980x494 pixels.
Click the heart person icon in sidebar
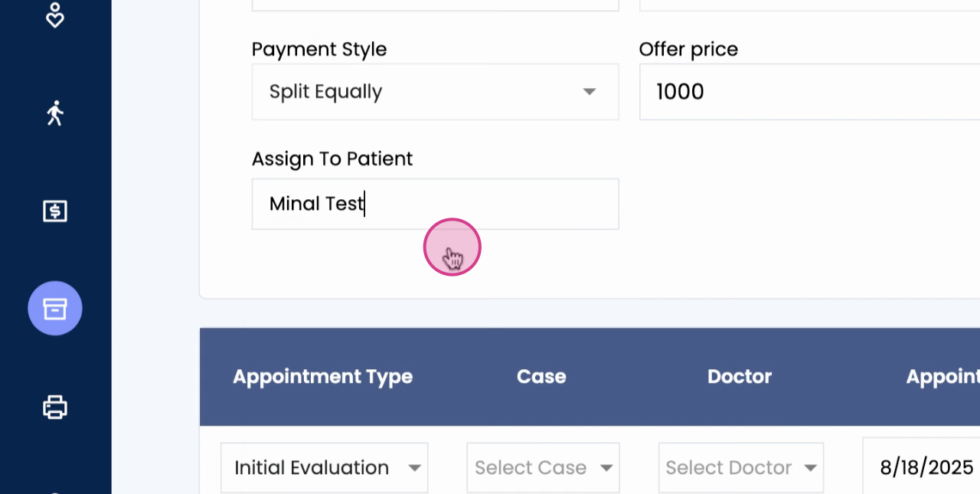click(x=54, y=15)
